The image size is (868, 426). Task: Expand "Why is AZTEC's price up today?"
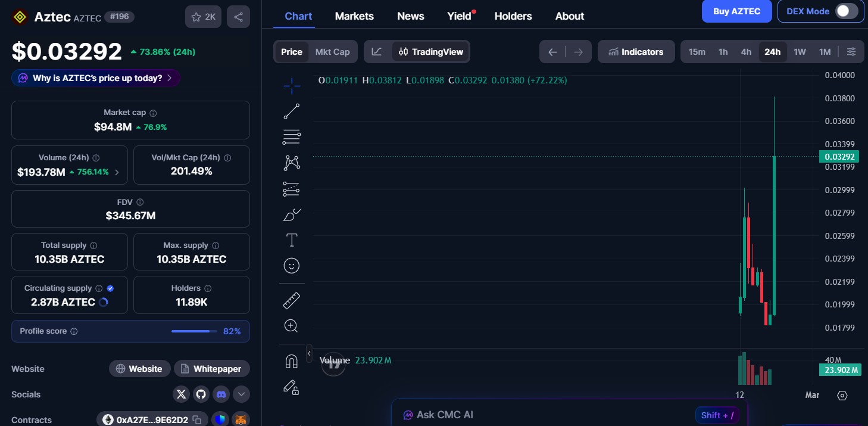pyautogui.click(x=96, y=78)
